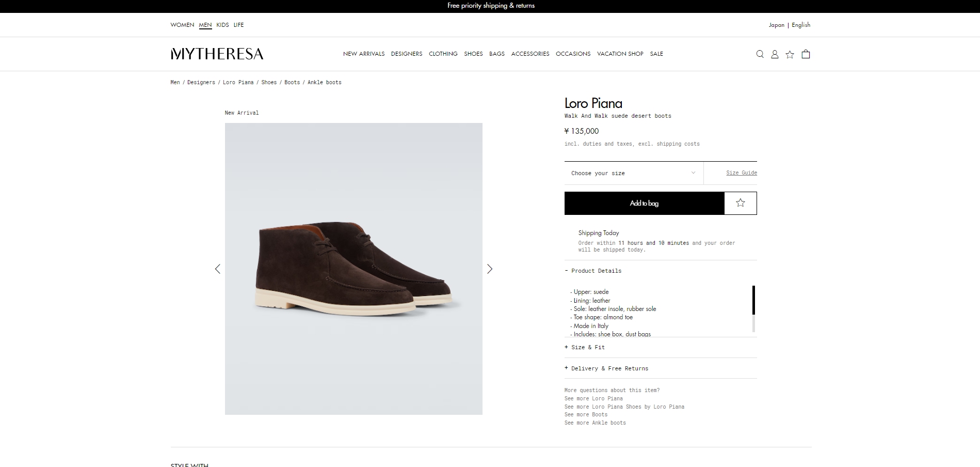This screenshot has width=980, height=467.
Task: Open Vacation Shop menu
Action: (x=620, y=54)
